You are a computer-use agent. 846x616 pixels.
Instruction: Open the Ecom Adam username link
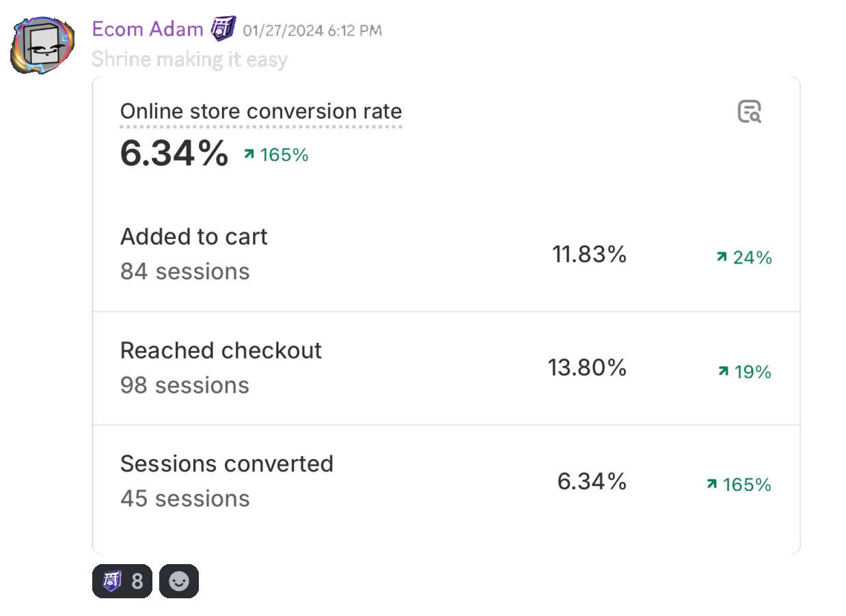pos(148,29)
